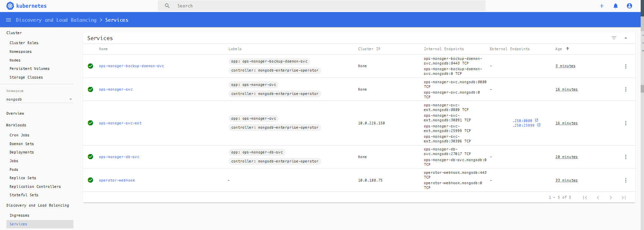Collapse the Services card with the arrow
Viewport: 644px width, 230px height.
click(626, 38)
